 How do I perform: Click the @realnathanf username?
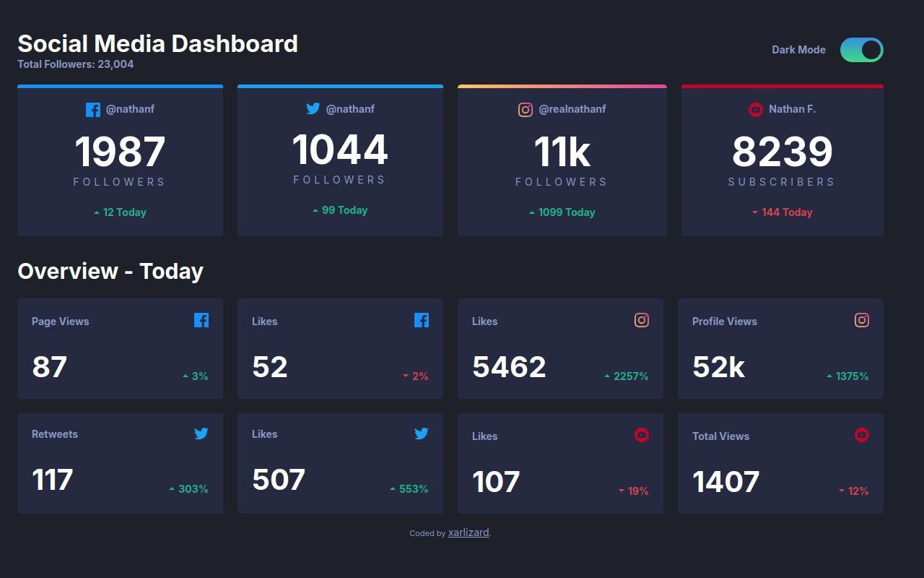click(x=572, y=109)
